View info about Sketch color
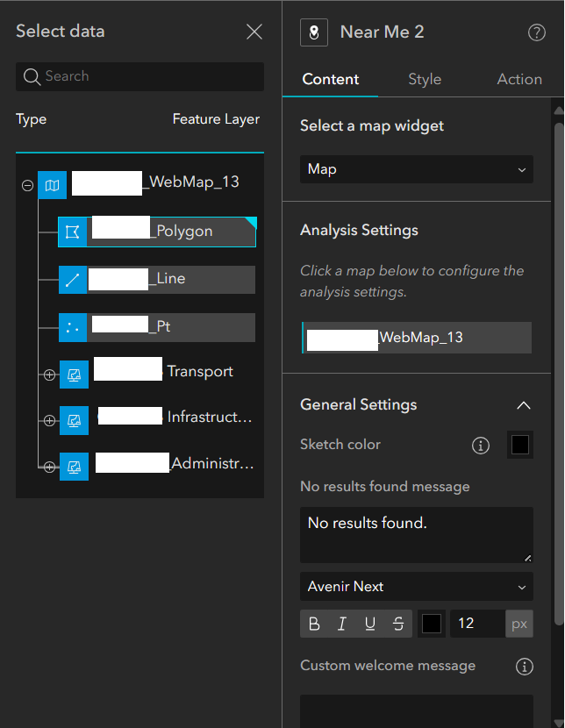Screen dimensions: 565x728 [480, 445]
